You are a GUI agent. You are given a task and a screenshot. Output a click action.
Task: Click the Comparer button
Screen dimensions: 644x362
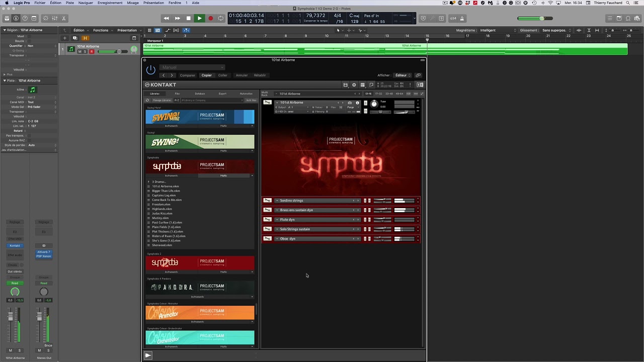[x=187, y=75]
